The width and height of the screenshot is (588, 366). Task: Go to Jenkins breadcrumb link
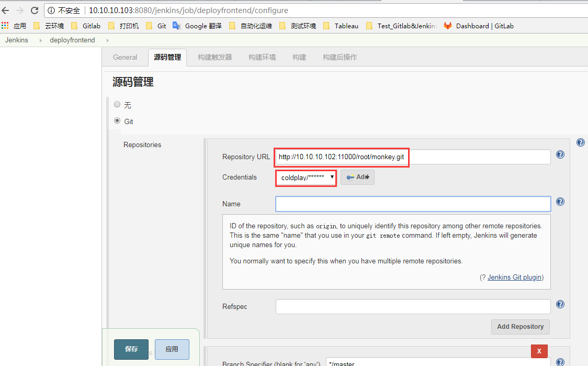(17, 40)
